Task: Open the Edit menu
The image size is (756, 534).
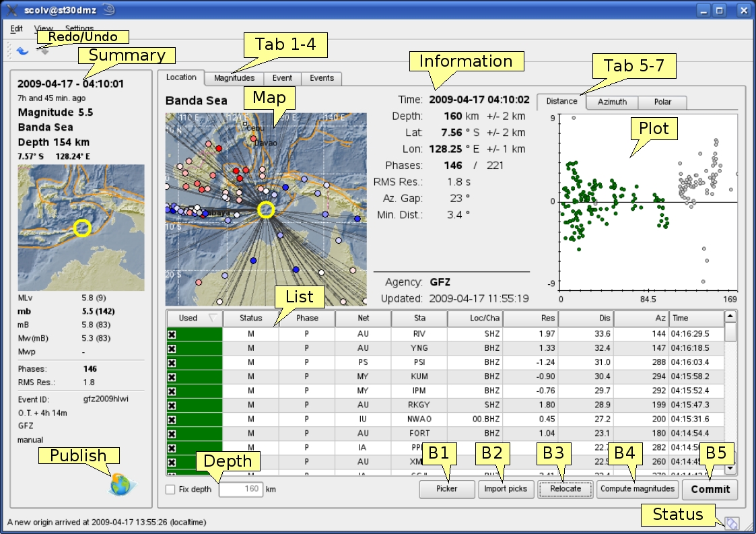Action: pos(16,29)
